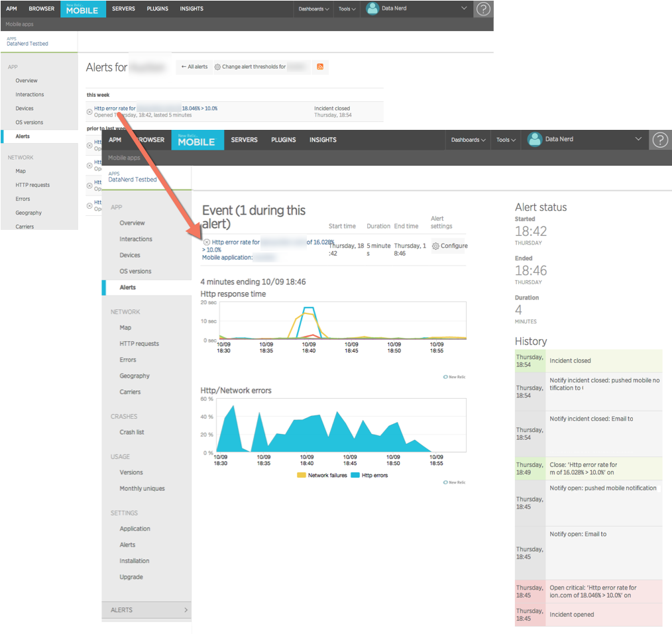Expand ALERTS section at sidebar bottom

(x=146, y=610)
